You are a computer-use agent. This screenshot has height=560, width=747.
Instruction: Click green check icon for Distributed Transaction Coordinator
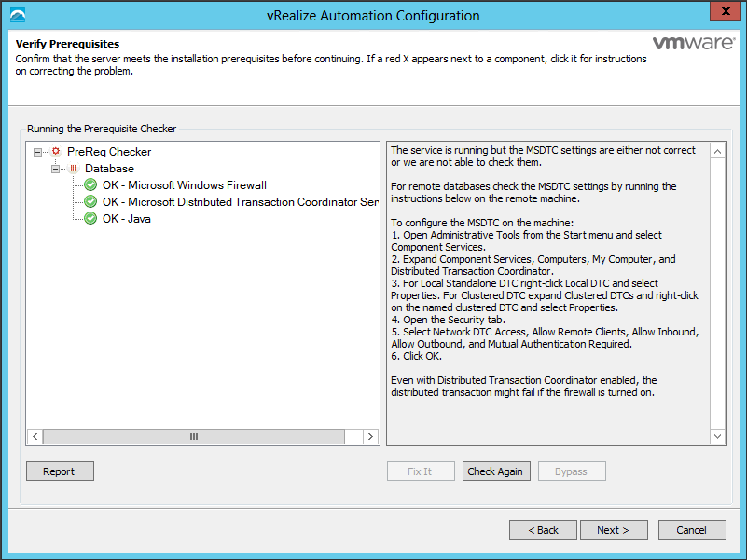click(x=90, y=202)
